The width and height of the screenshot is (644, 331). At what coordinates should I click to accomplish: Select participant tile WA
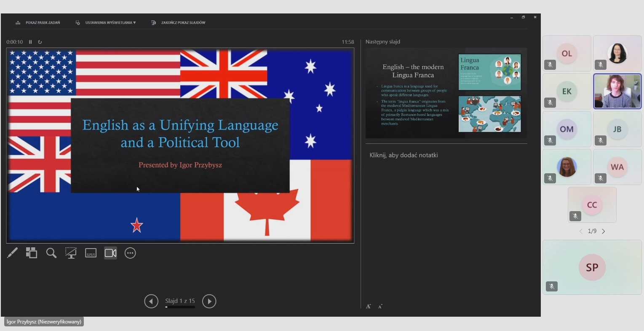pos(617,167)
